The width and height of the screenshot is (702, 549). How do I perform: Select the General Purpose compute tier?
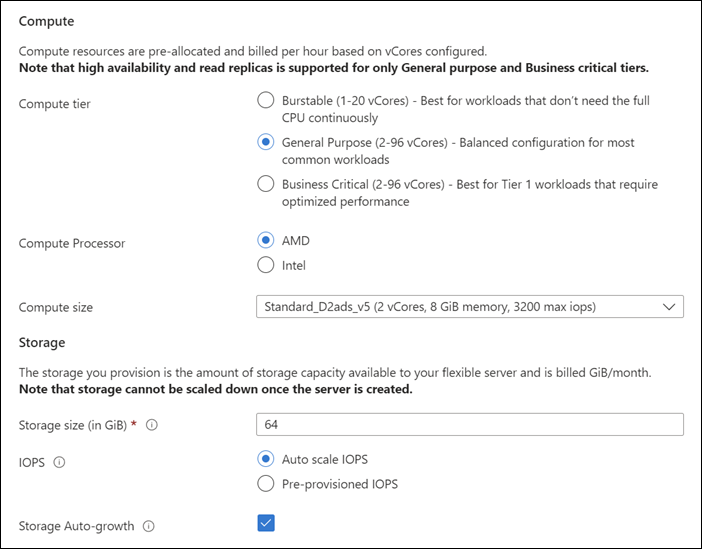265,142
